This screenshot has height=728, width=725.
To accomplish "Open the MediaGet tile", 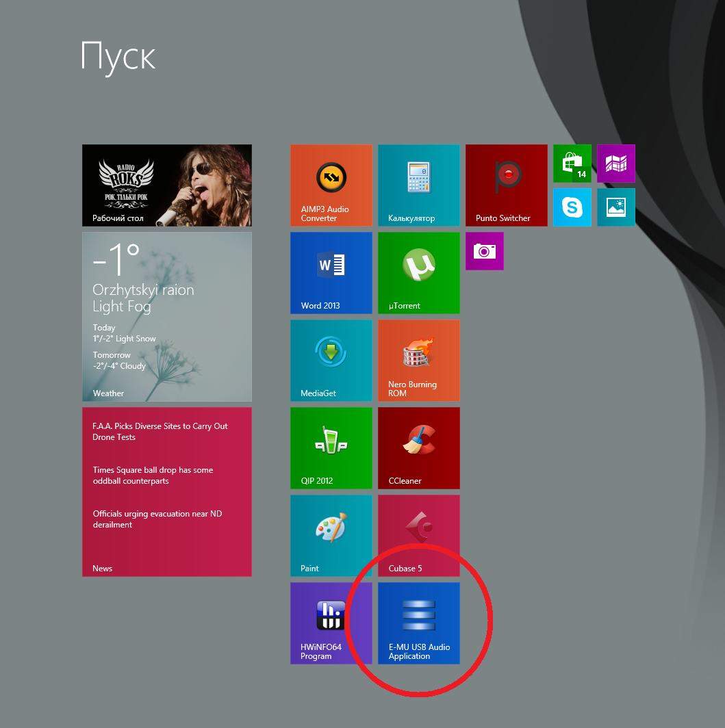I will 331,361.
